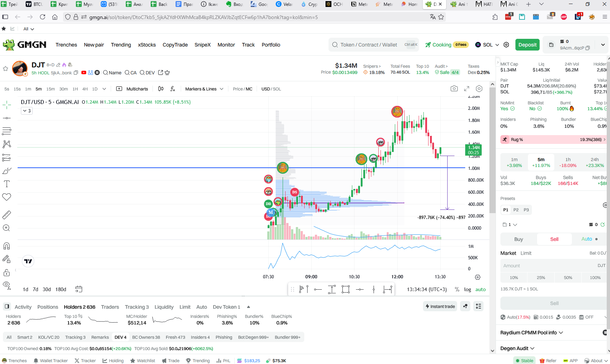Expand chart to fullscreen

tap(467, 89)
